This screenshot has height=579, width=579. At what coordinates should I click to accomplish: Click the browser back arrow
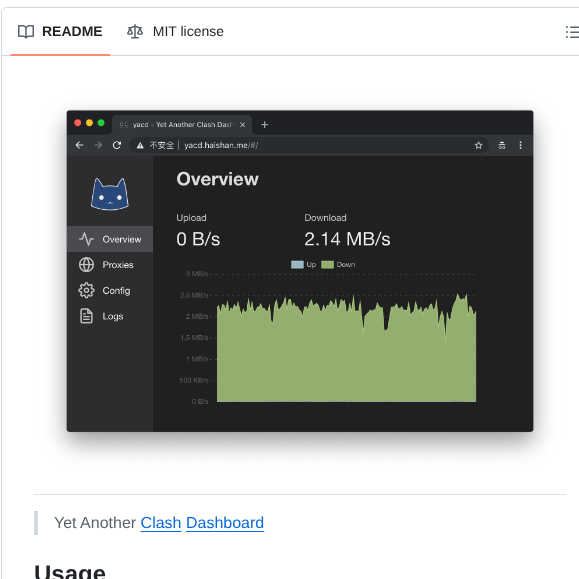(x=79, y=145)
